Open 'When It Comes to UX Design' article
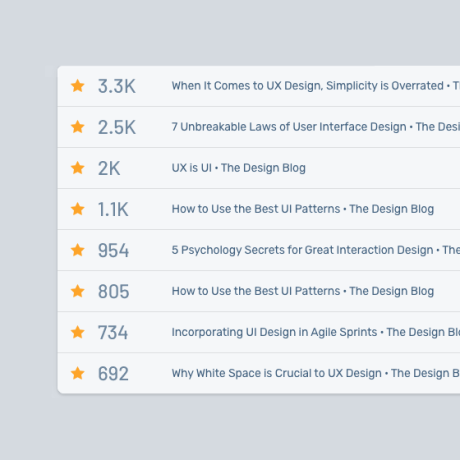This screenshot has height=460, width=460. point(316,86)
